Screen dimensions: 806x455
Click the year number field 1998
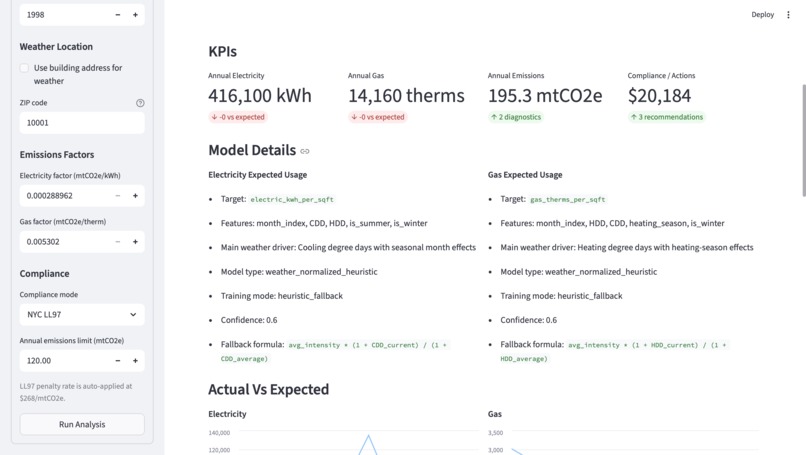point(64,15)
